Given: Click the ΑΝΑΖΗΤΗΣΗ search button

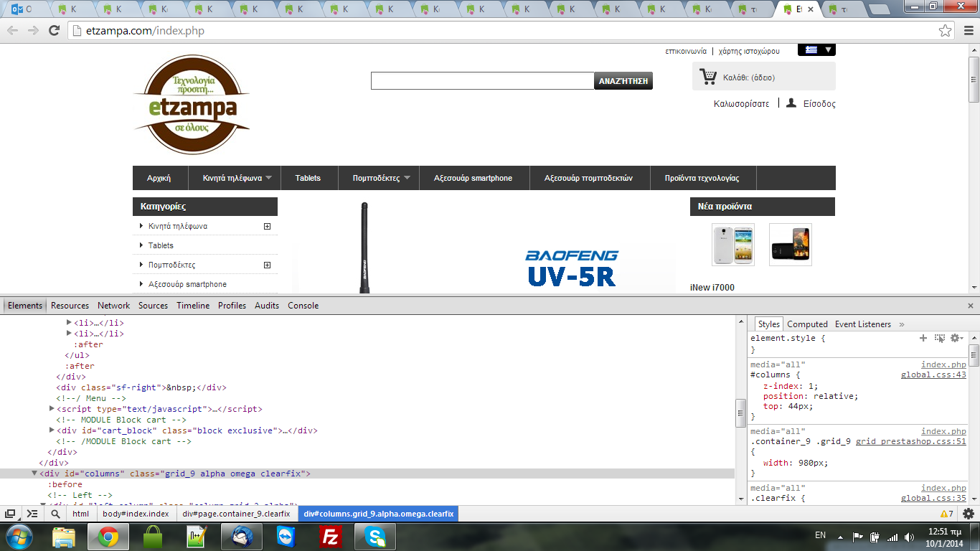Looking at the screenshot, I should coord(623,81).
